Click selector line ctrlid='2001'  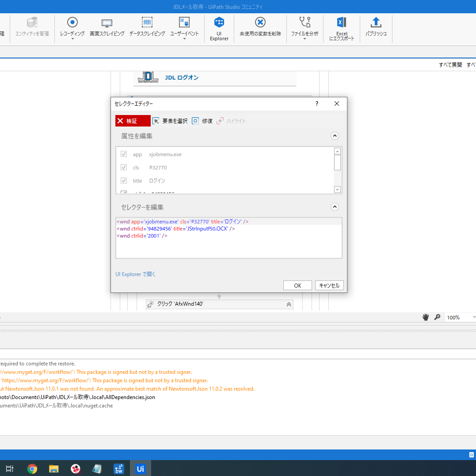[142, 236]
